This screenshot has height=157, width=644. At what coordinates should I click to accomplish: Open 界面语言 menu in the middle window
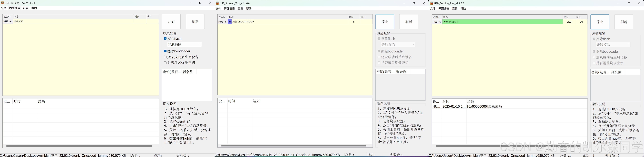coord(229,9)
